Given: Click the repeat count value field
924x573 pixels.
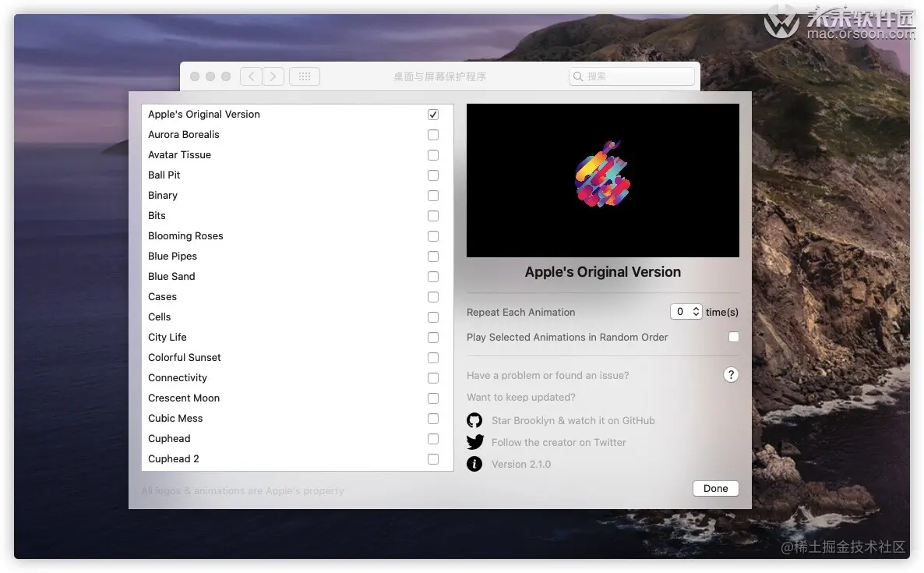Looking at the screenshot, I should [x=681, y=311].
